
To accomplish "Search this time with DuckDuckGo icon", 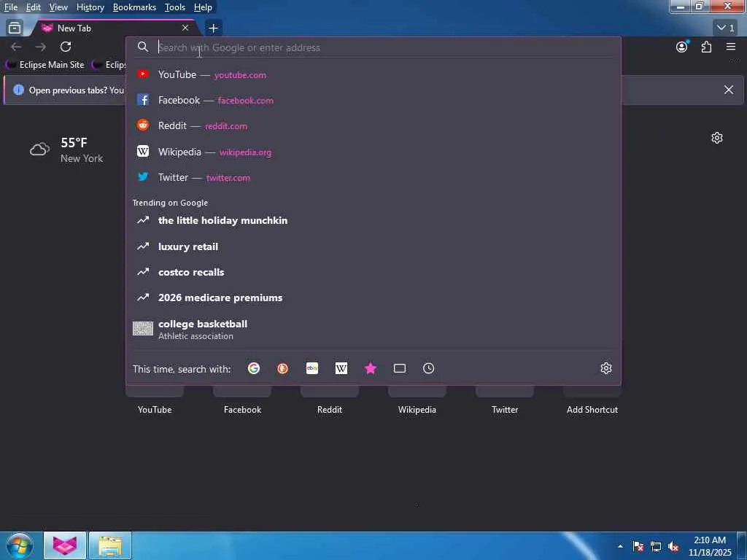I will pyautogui.click(x=282, y=368).
